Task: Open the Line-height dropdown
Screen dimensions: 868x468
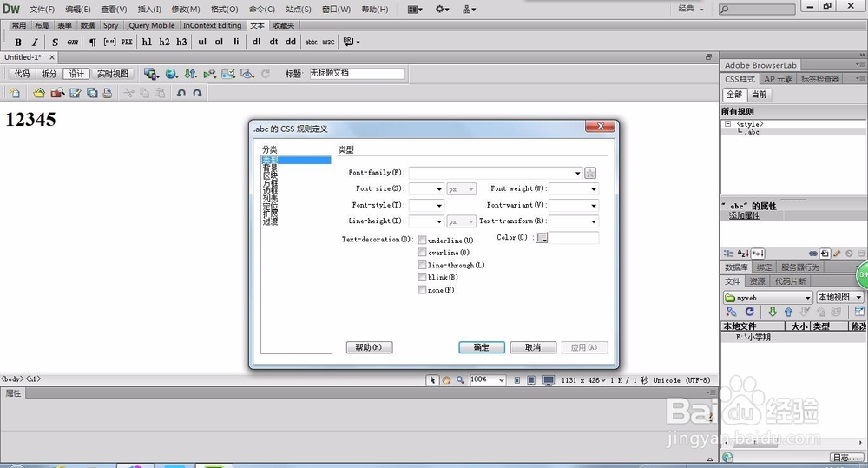Action: pos(439,221)
